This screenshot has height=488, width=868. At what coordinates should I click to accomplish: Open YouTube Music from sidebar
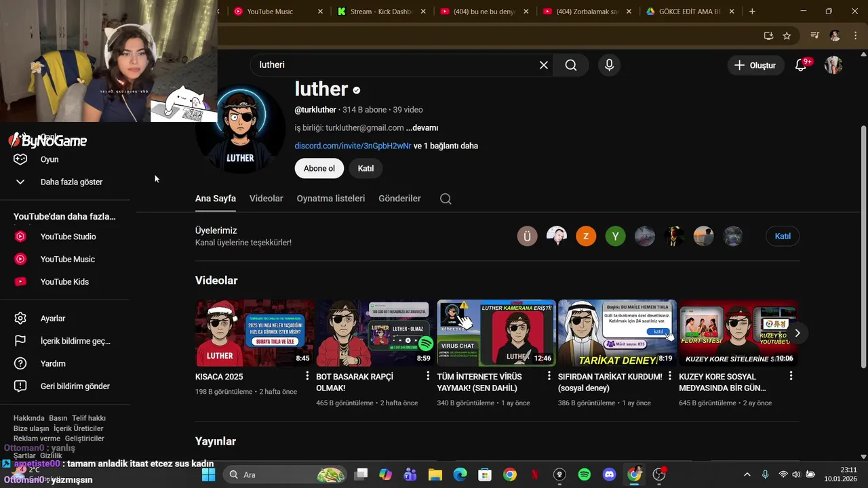64,259
